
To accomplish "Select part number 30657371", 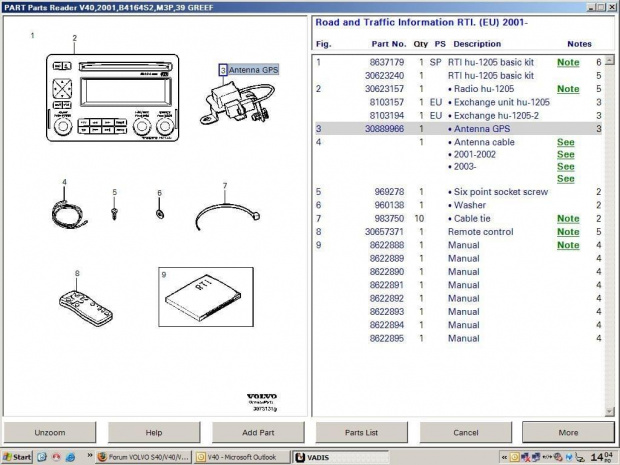I will point(384,232).
